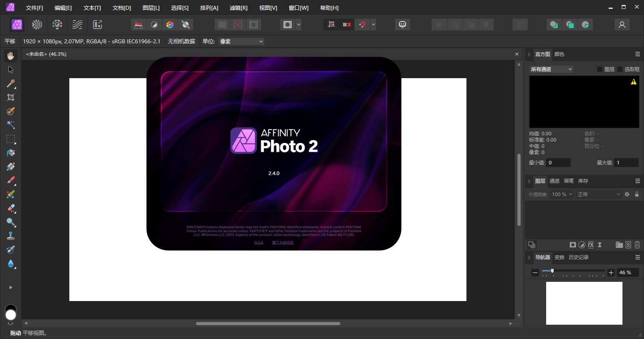644x339 pixels.
Task: Open the account profile icon
Action: tap(622, 25)
